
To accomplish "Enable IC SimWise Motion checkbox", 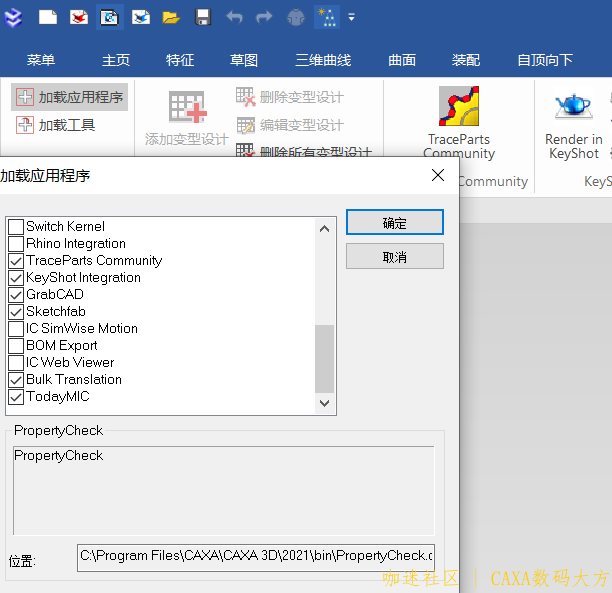I will [16, 329].
